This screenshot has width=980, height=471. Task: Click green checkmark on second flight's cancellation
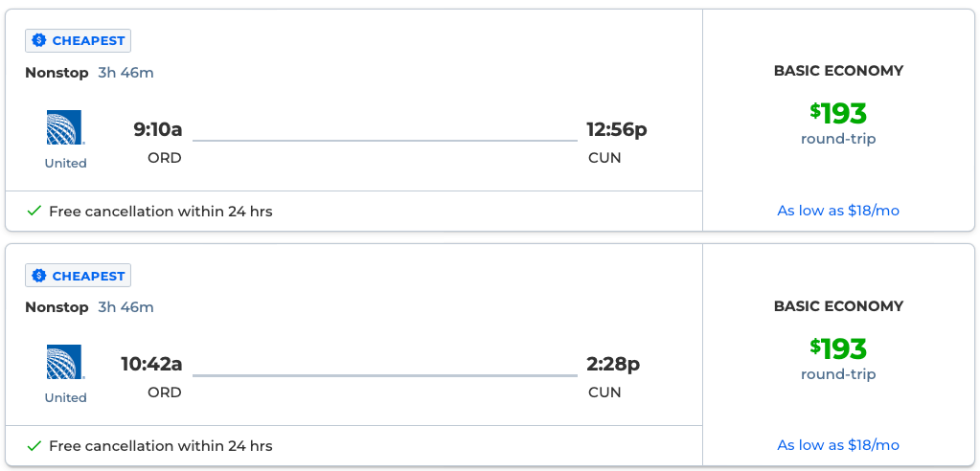pos(34,445)
